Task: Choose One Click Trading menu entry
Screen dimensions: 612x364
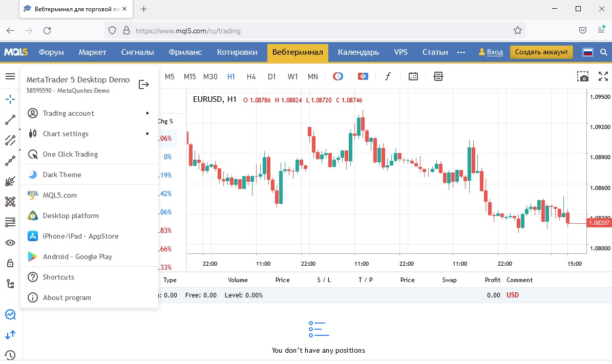Action: pos(90,154)
